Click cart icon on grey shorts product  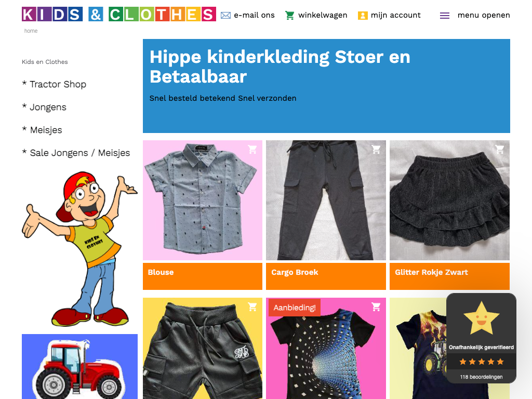[252, 307]
